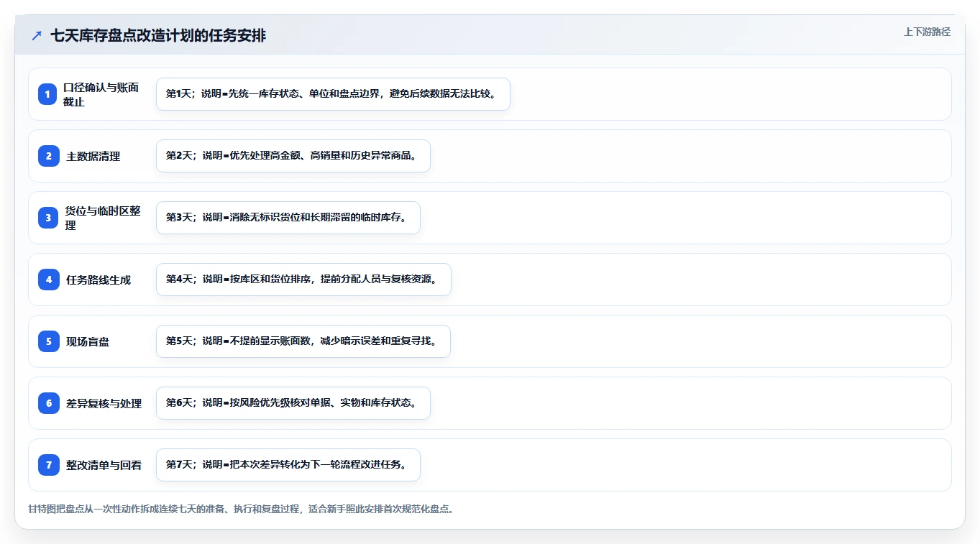
Task: Open the 第4天 description bar
Action: 303,280
